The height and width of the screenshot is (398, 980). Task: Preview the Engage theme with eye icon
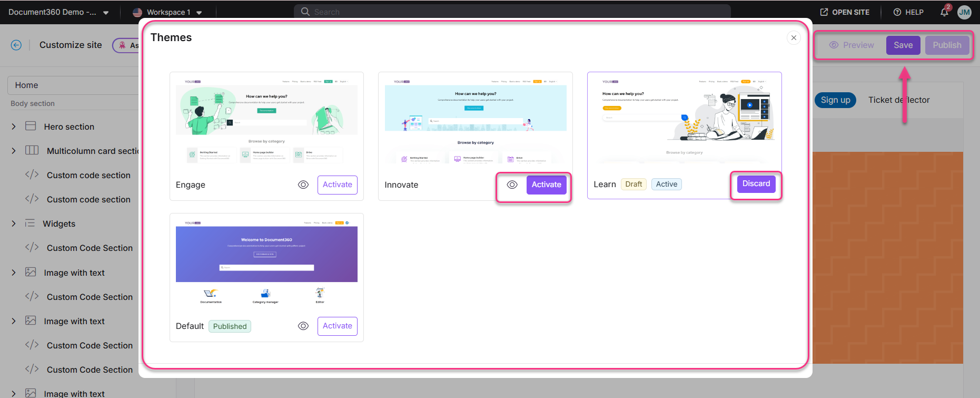(x=303, y=185)
